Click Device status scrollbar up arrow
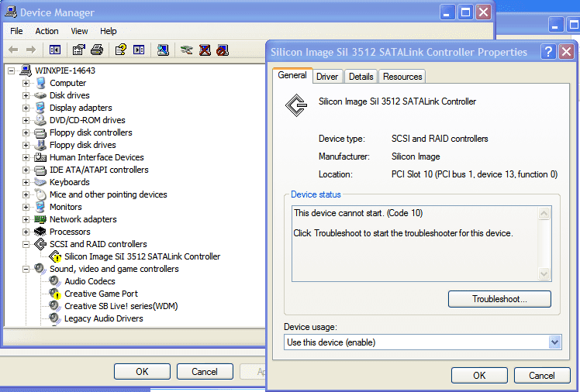Viewport: 580px width, 392px height. coord(544,214)
